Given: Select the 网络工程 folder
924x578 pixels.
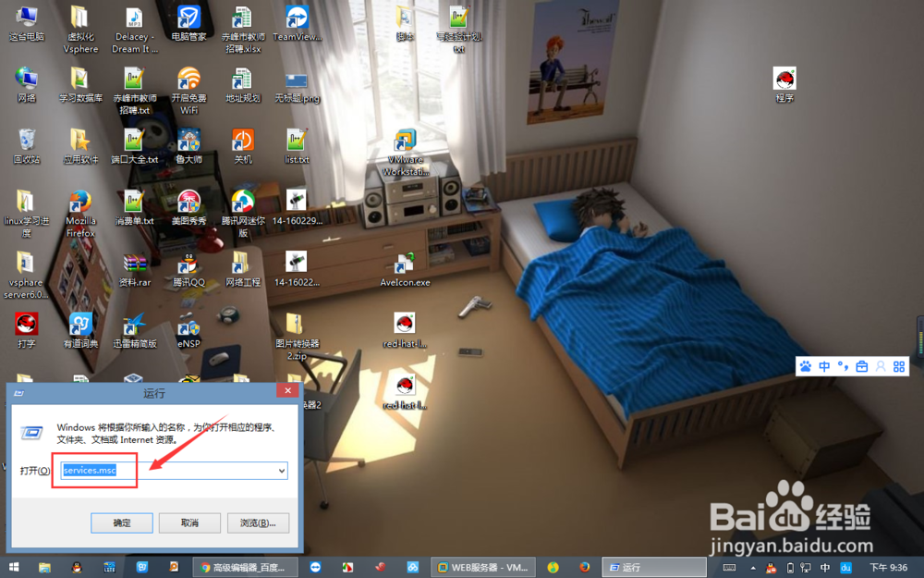Looking at the screenshot, I should (243, 269).
